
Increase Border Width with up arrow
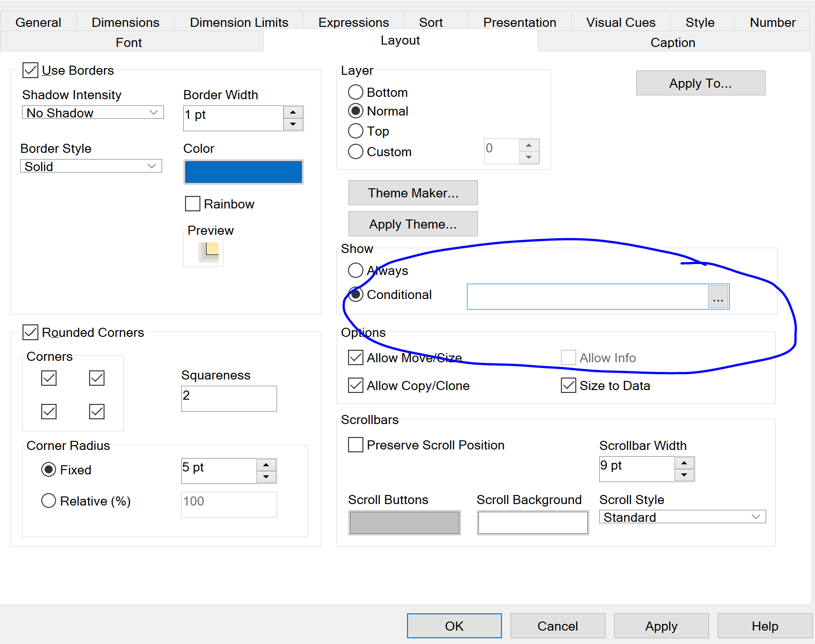[x=293, y=112]
